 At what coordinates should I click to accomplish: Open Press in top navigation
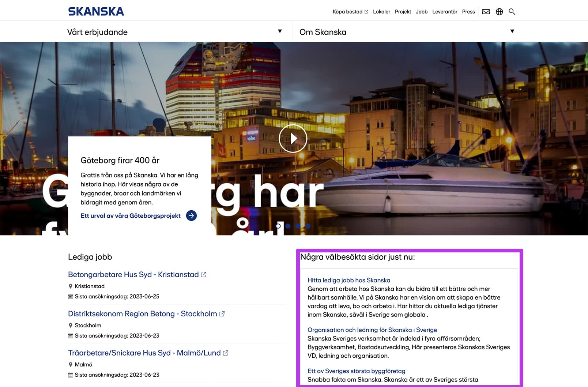coord(468,12)
